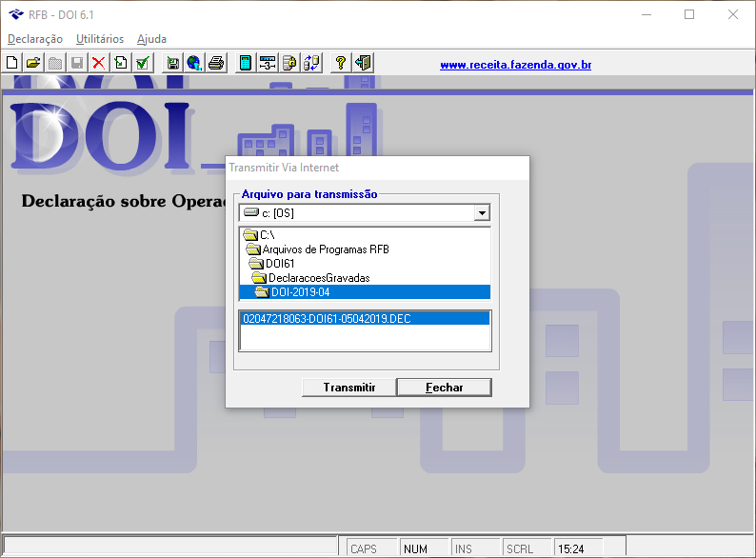
Task: Open the Ajuda menu
Action: (152, 39)
